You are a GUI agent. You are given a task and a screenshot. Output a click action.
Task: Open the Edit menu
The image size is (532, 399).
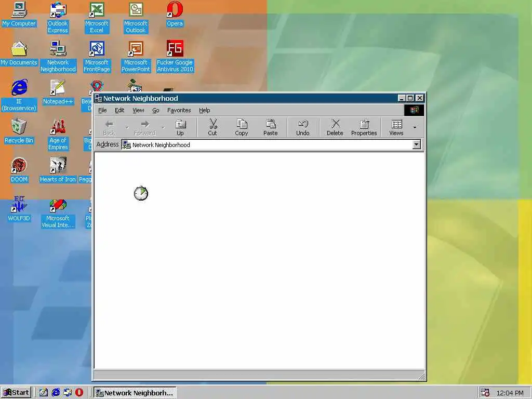[x=119, y=110]
